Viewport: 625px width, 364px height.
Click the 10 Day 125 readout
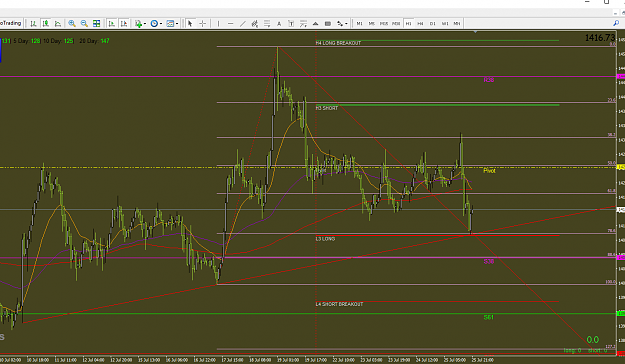(58, 41)
